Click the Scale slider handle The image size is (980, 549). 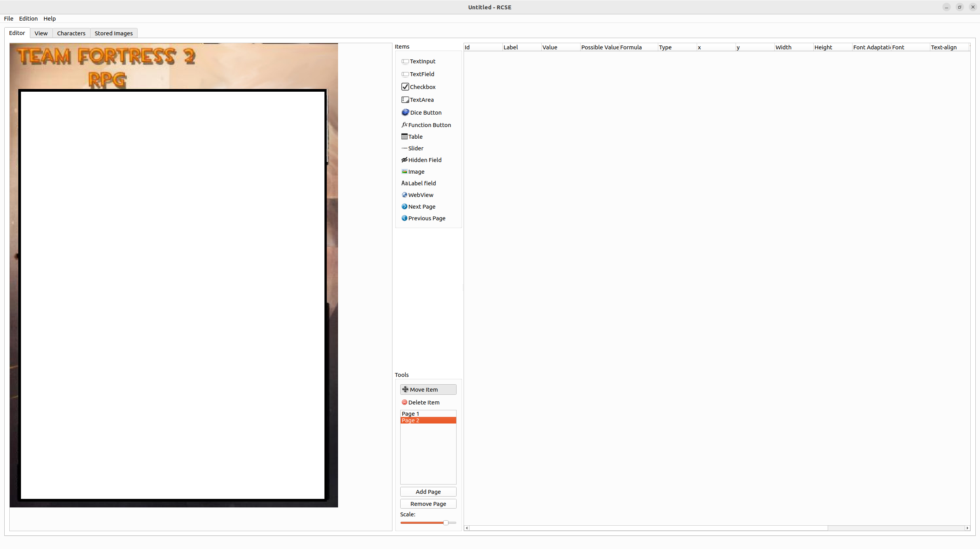[446, 523]
